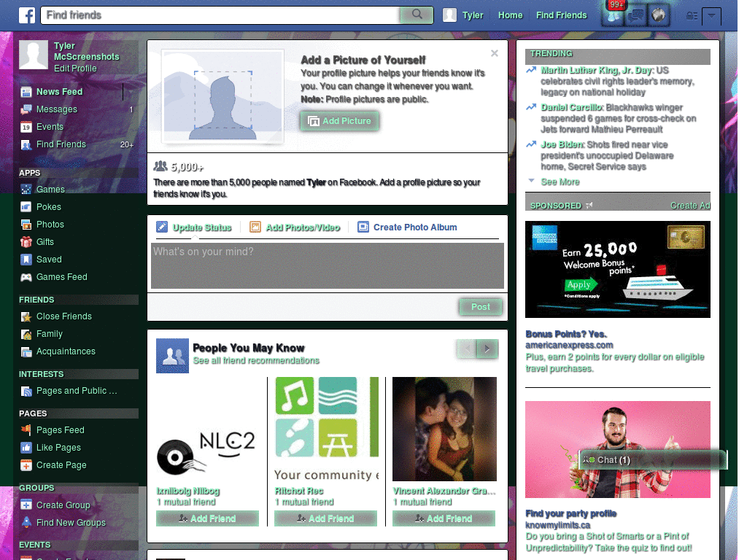
Task: Open Games Feed controller icon
Action: [x=26, y=277]
